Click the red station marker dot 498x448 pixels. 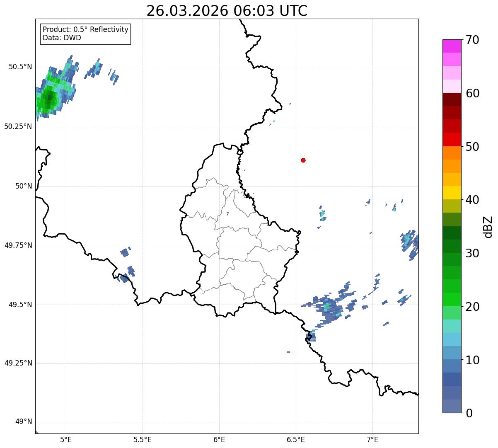click(303, 160)
